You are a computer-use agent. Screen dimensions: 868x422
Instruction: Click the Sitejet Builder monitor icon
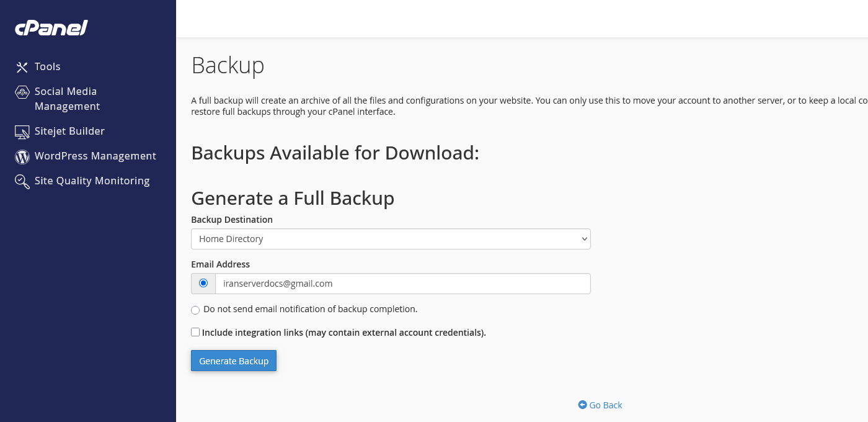click(22, 132)
